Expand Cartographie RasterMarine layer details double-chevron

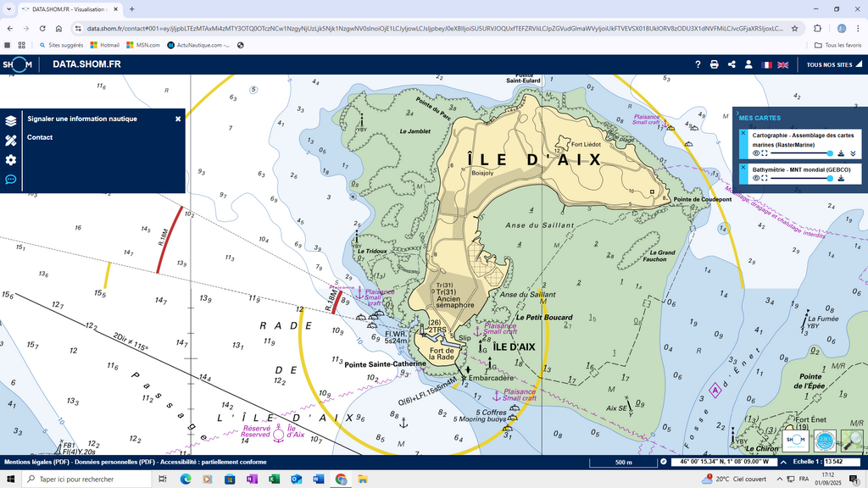tap(853, 153)
